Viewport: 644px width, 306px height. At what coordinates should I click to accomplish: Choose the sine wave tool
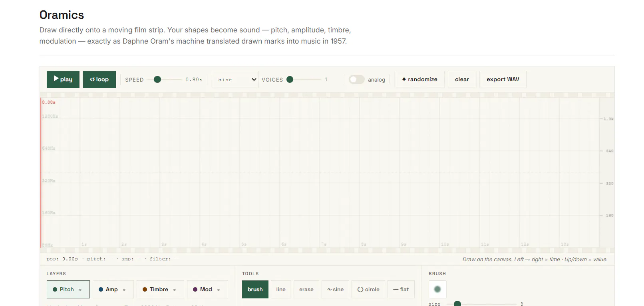click(335, 290)
